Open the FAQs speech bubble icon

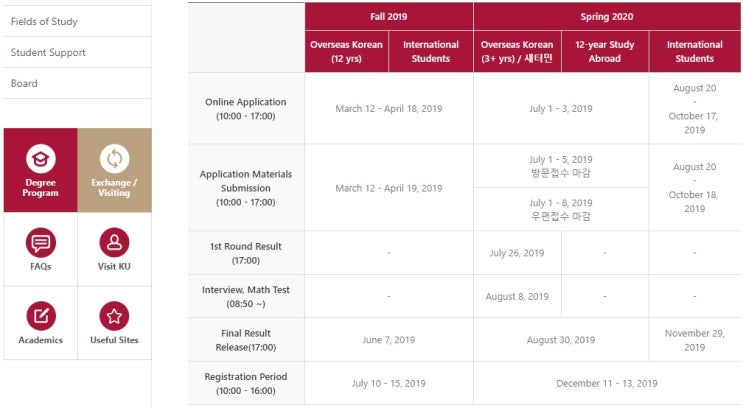41,242
